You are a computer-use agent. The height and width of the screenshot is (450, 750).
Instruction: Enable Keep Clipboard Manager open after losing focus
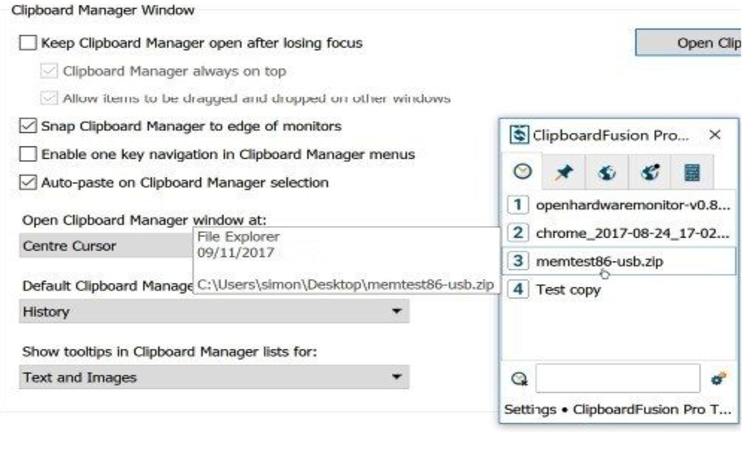[x=28, y=43]
